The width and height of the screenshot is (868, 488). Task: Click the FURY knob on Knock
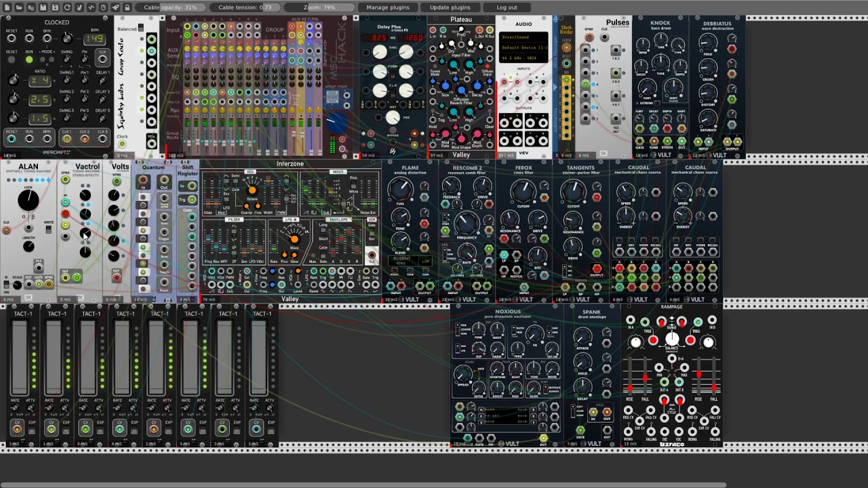click(647, 87)
